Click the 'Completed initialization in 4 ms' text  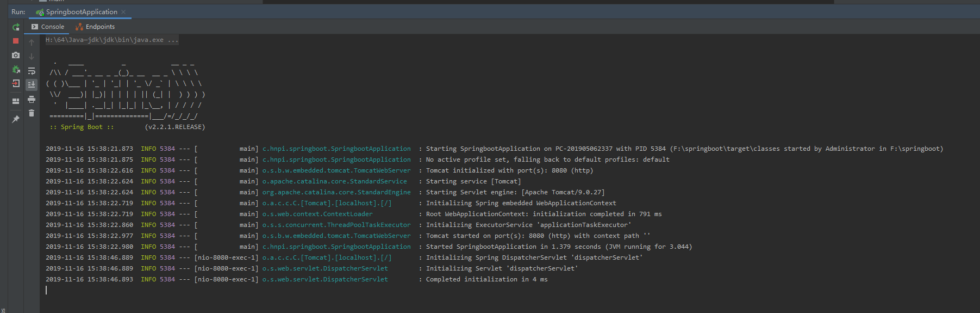click(486, 279)
